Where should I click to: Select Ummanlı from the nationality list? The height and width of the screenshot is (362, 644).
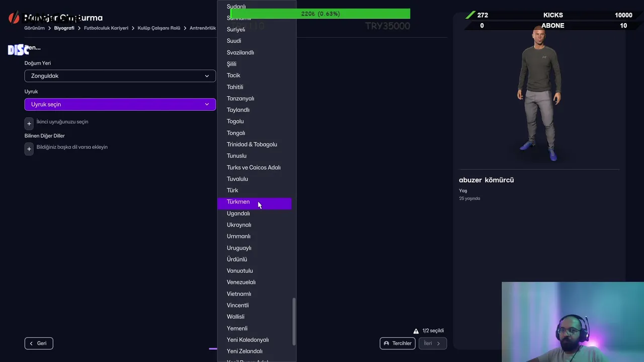(x=254, y=236)
